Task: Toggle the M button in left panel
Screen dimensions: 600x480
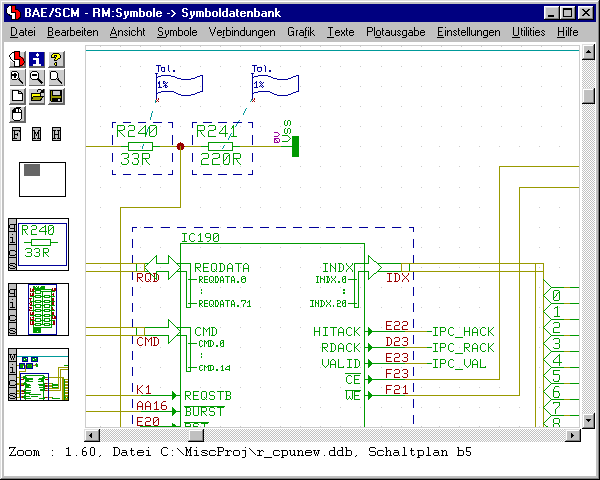Action: point(36,134)
